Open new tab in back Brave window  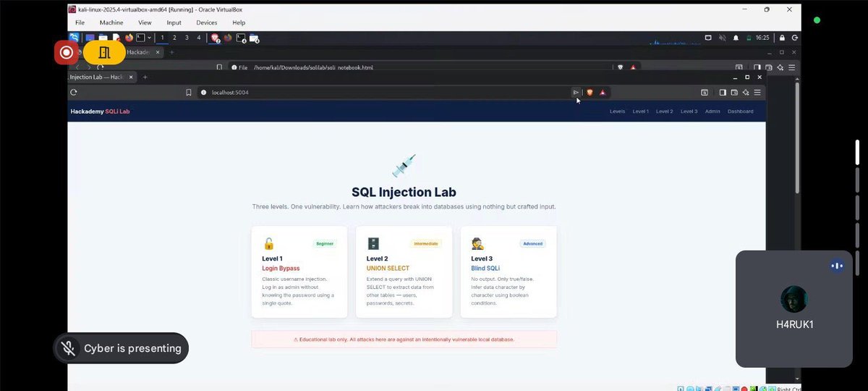coord(171,52)
